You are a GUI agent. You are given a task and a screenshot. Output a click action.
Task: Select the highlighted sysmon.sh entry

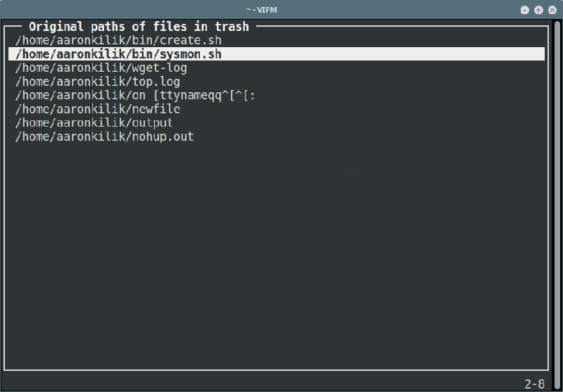(277, 54)
